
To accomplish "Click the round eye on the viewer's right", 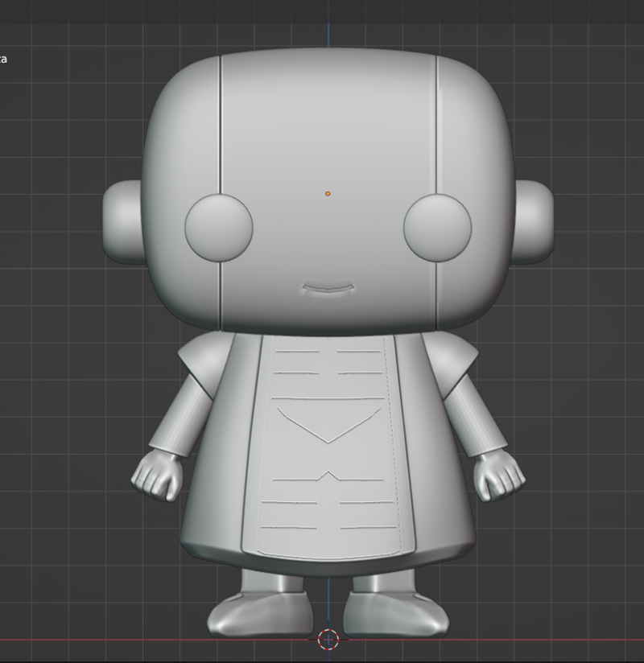I will pos(437,228).
